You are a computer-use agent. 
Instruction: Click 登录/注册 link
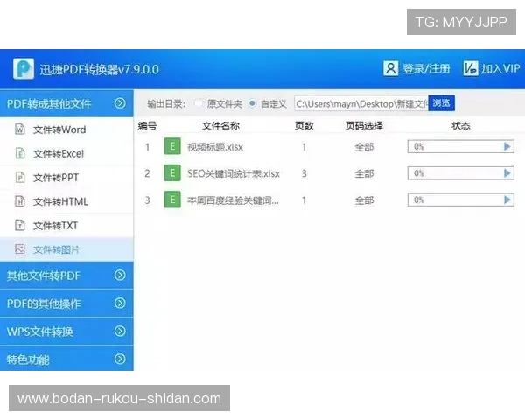click(x=426, y=68)
